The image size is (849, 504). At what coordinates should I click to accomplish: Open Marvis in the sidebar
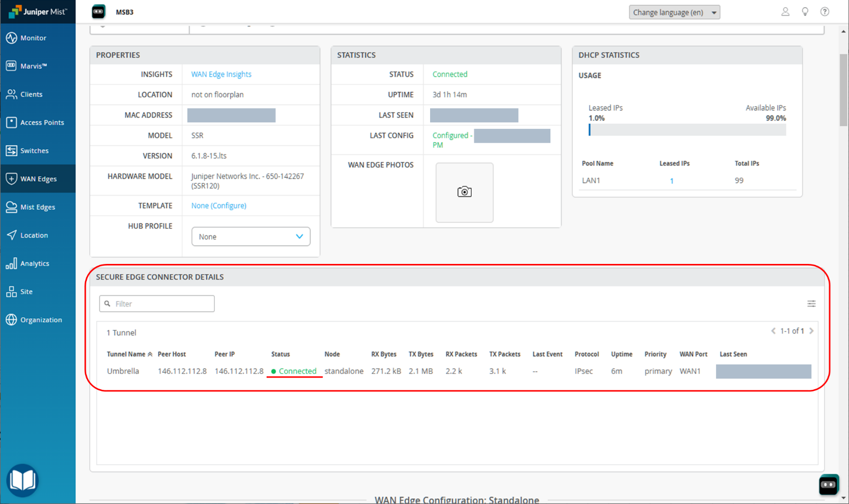[x=38, y=66]
